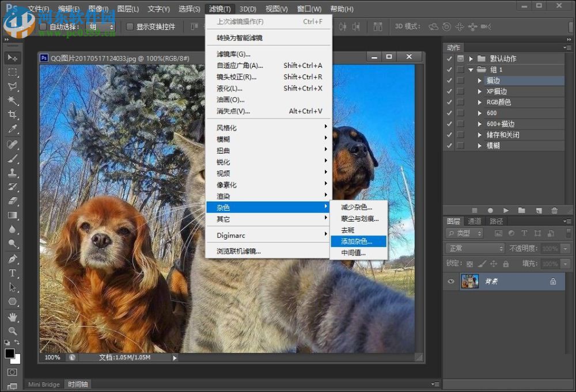
Task: Open the Mini Bridge panel tab
Action: pos(44,385)
